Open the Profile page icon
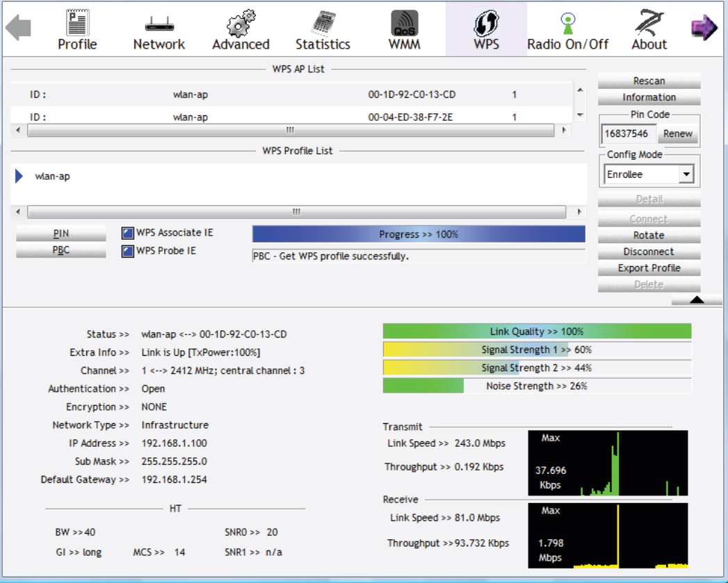Viewport: 728px width, 583px height. [76, 23]
